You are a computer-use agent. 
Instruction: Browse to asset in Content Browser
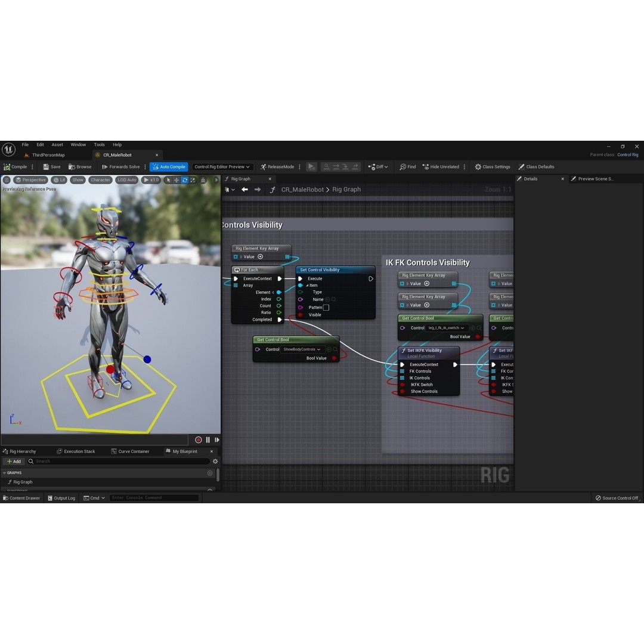point(80,167)
